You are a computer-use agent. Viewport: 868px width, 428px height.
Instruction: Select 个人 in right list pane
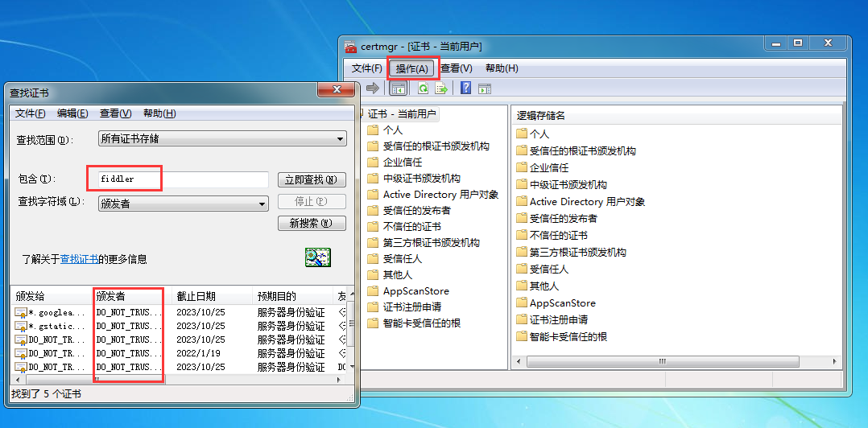539,134
